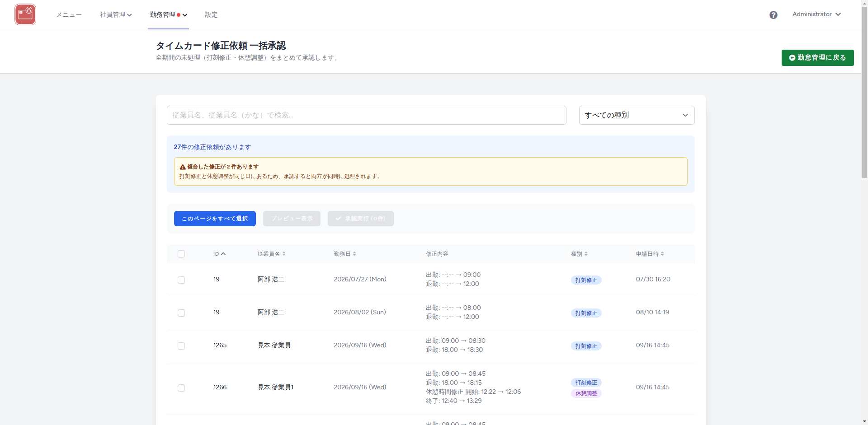Image resolution: width=868 pixels, height=425 pixels.
Task: Click the warning triangle icon in alert
Action: pos(183,167)
